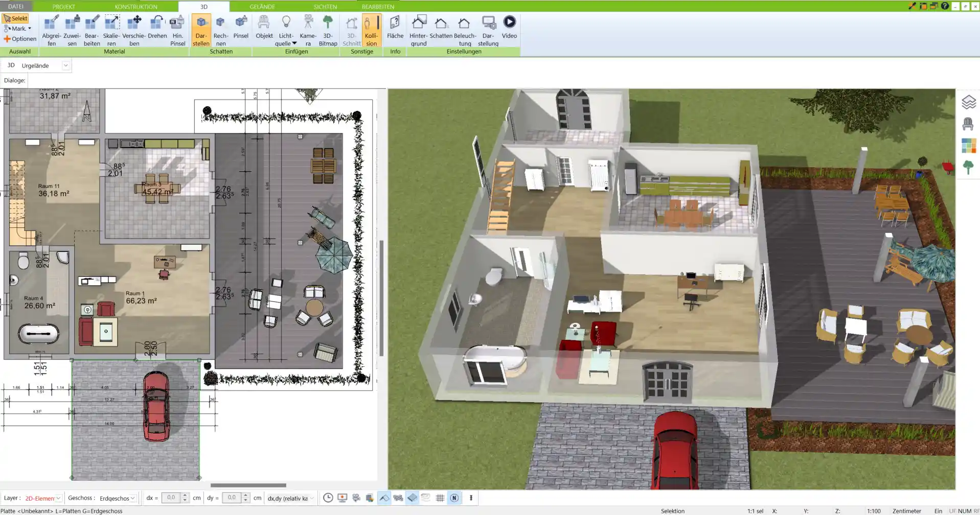
Task: Open the Beleuchtung settings
Action: click(465, 31)
